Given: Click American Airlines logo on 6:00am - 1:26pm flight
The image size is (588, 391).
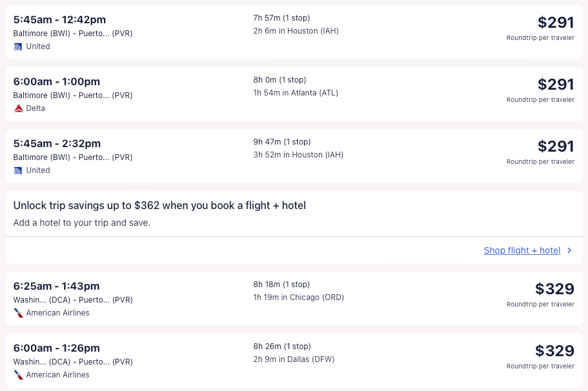Looking at the screenshot, I should 19,375.
